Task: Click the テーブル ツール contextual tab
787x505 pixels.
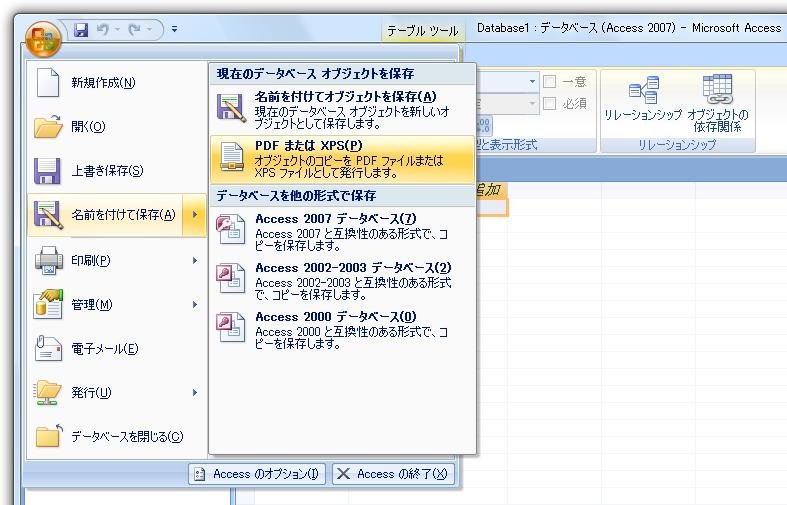Action: point(423,31)
